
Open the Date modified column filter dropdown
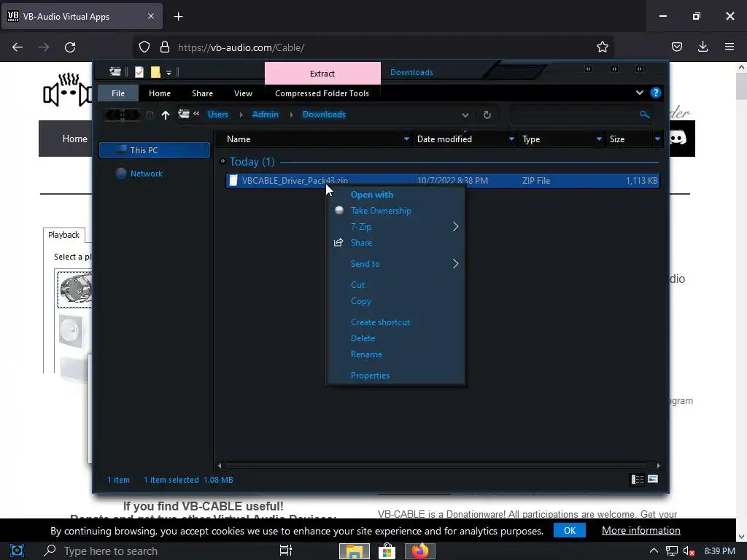(x=511, y=139)
